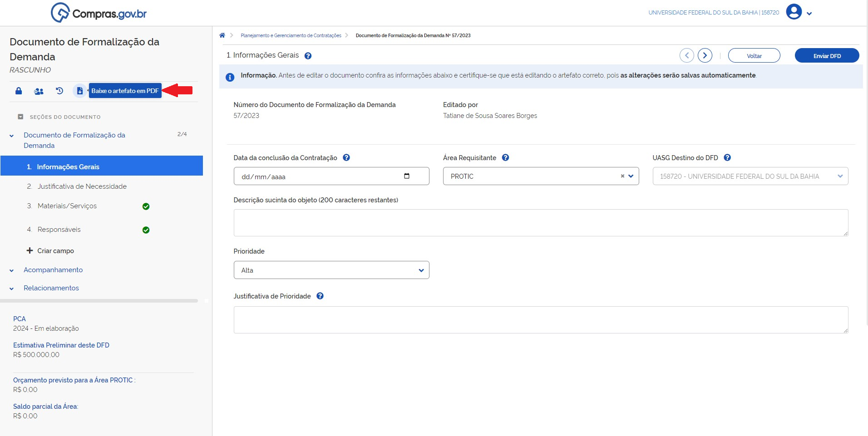Open the Materiais/Serviços section
This screenshot has height=436, width=868.
coord(67,206)
